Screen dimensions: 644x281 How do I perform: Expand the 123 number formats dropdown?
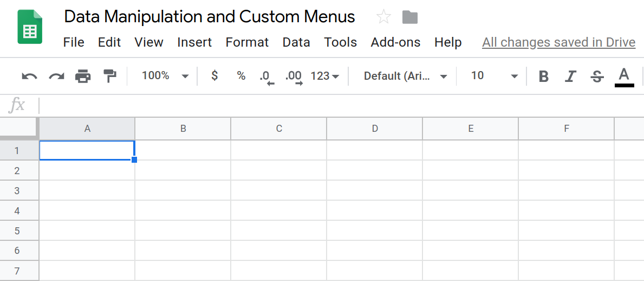[325, 76]
